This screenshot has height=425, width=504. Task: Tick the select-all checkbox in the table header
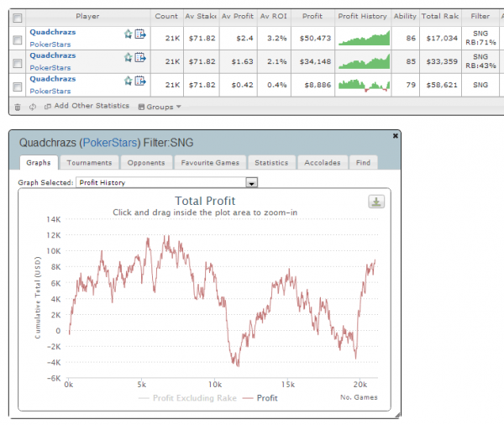[18, 18]
